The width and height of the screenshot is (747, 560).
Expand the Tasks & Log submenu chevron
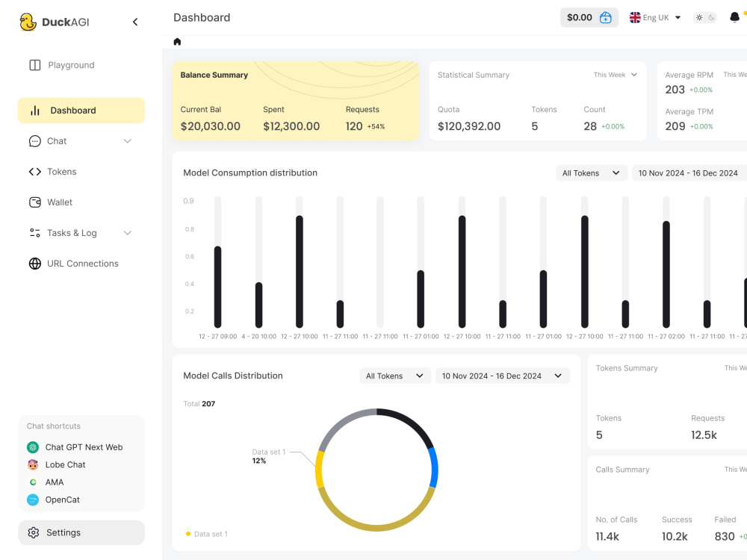127,233
